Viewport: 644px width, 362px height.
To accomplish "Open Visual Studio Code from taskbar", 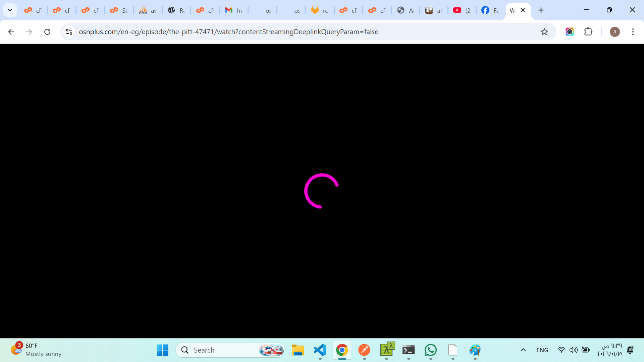I will pyautogui.click(x=320, y=350).
